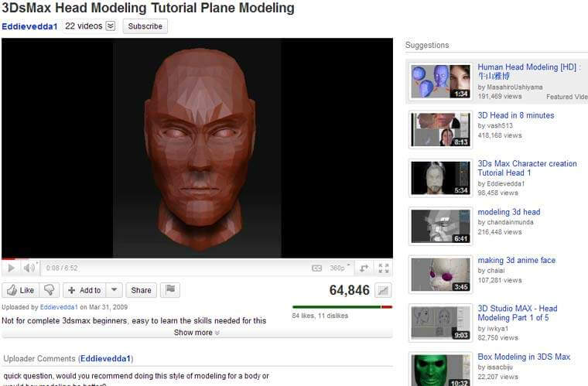Mute the video volume speaker icon

click(x=29, y=268)
